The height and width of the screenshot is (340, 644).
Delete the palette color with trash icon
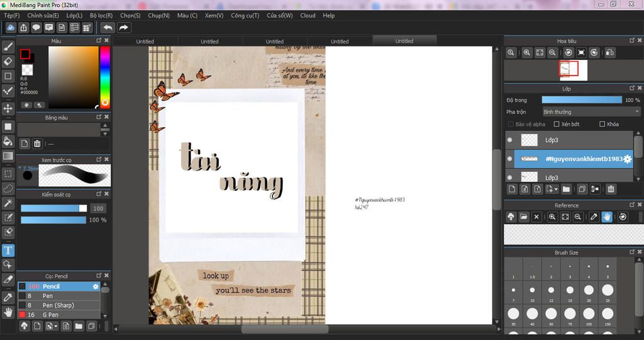point(37,144)
